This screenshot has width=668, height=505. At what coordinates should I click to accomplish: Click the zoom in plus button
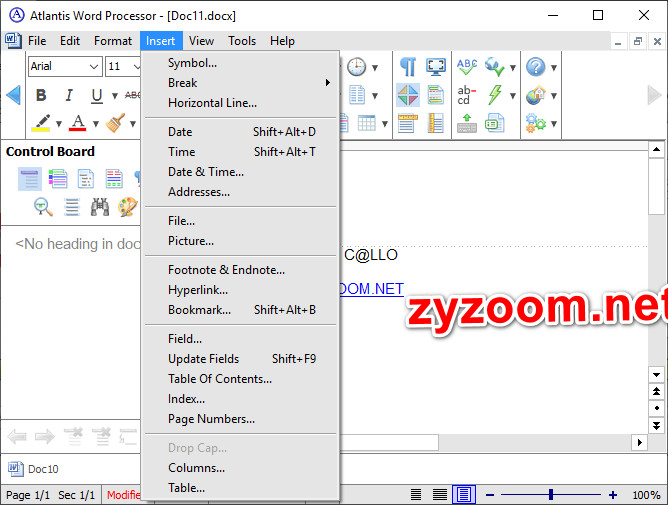click(x=613, y=495)
